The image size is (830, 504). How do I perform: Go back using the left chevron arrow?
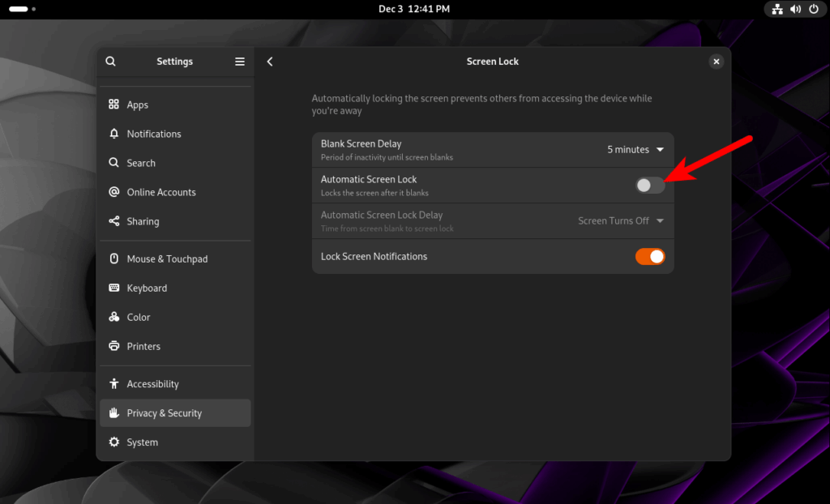270,62
